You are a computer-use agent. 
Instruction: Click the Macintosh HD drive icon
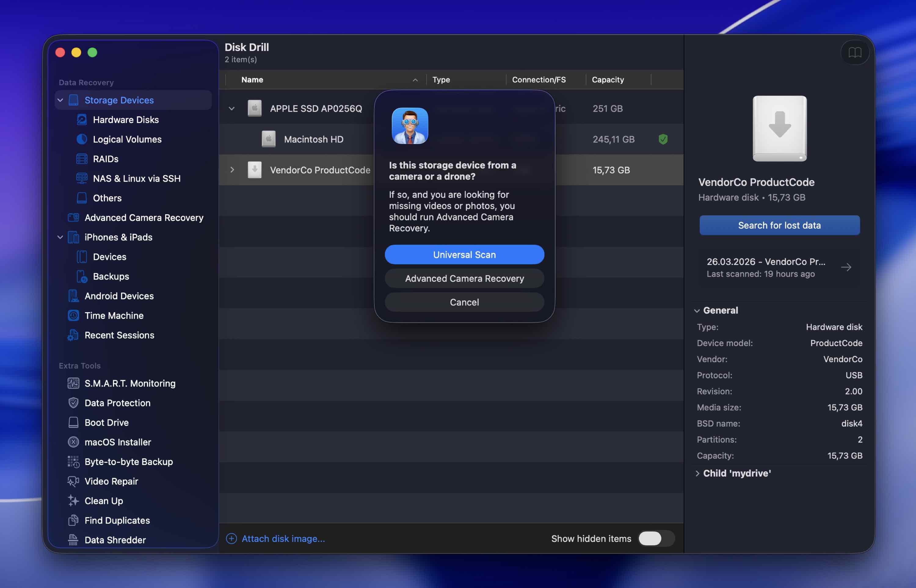click(x=268, y=139)
